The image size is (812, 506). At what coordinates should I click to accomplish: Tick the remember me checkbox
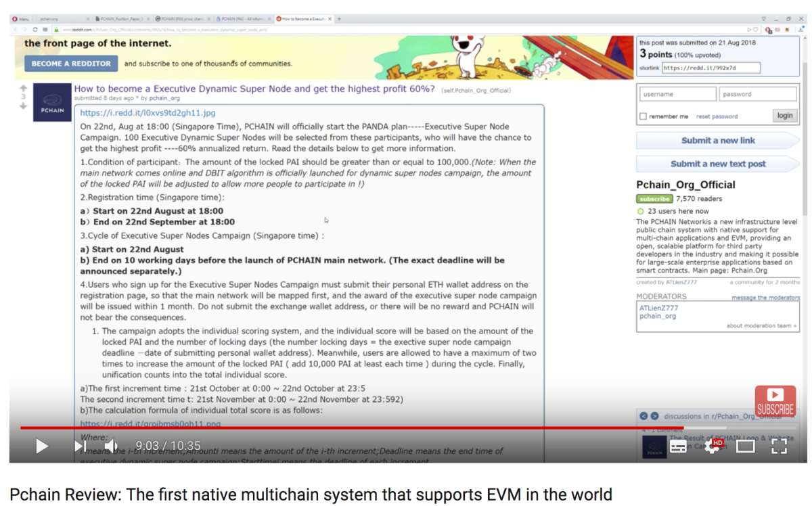click(643, 116)
